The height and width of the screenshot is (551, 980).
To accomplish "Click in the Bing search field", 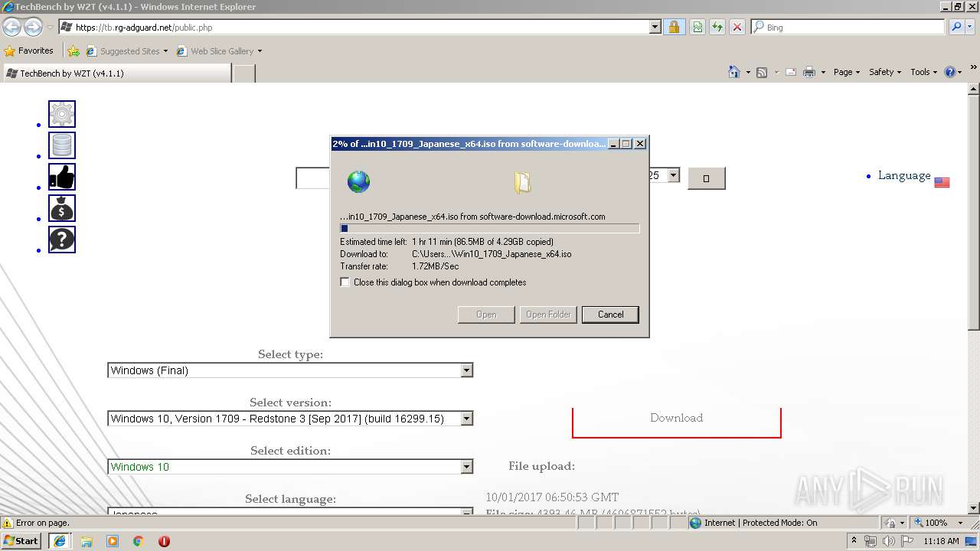I will [847, 27].
